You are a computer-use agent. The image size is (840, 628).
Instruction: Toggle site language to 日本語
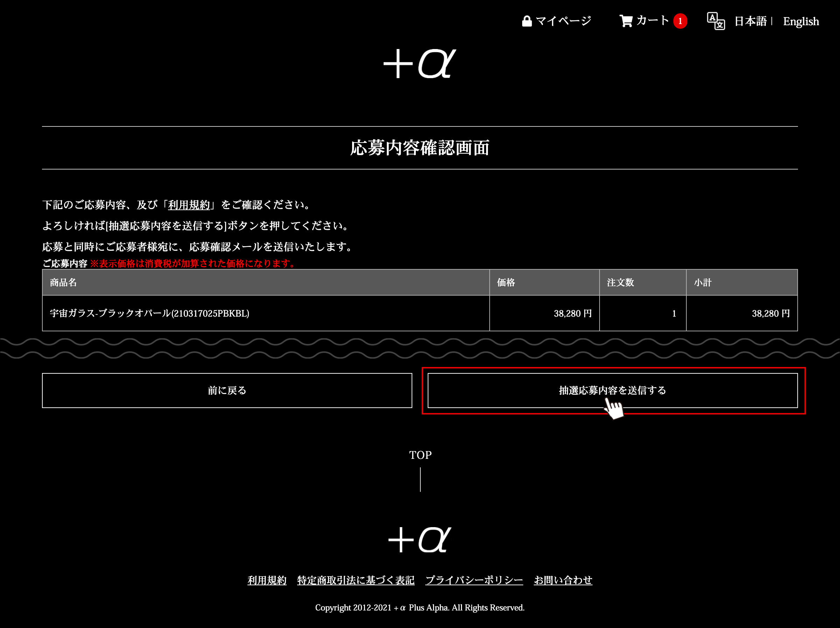pyautogui.click(x=751, y=21)
